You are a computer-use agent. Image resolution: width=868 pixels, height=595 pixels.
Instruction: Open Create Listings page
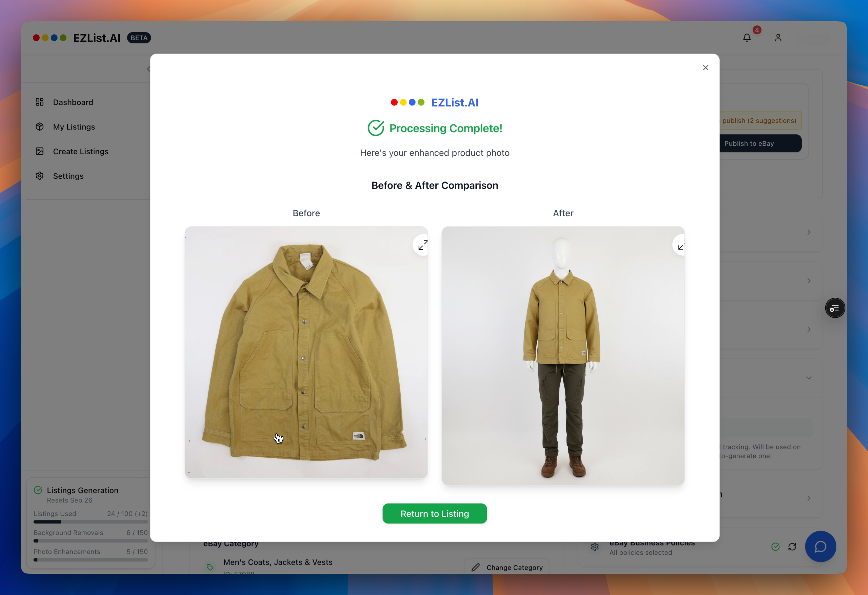coord(80,152)
